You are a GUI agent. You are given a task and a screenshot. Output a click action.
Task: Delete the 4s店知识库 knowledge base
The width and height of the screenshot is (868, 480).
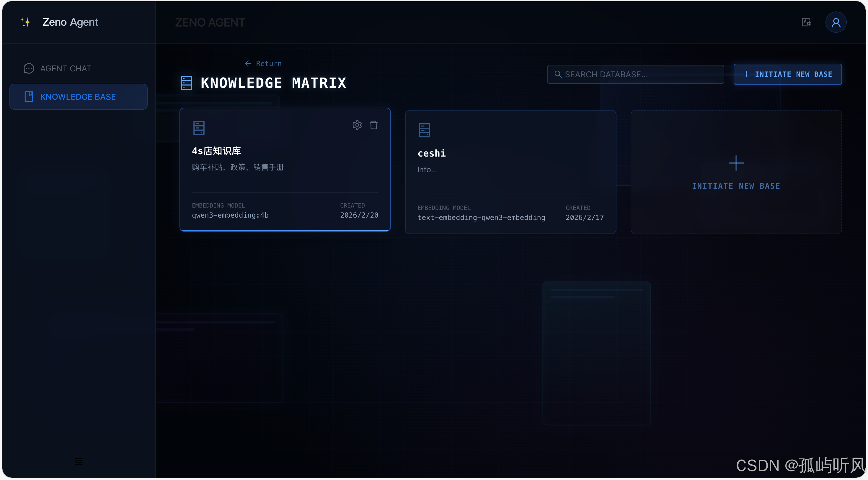[x=373, y=125]
